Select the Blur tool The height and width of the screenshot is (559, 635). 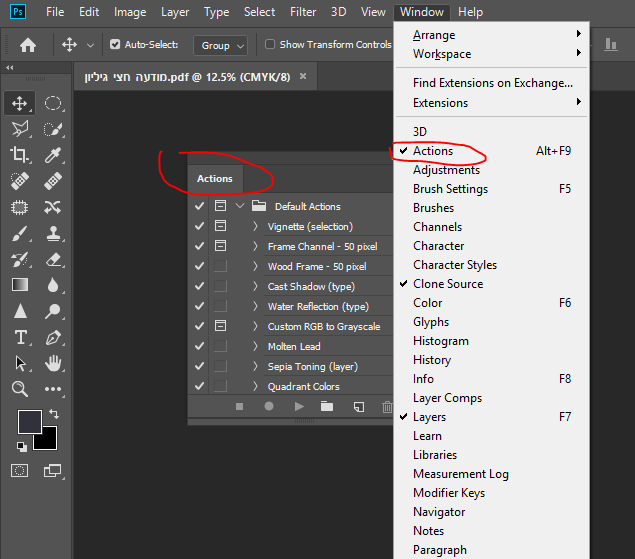(x=53, y=285)
